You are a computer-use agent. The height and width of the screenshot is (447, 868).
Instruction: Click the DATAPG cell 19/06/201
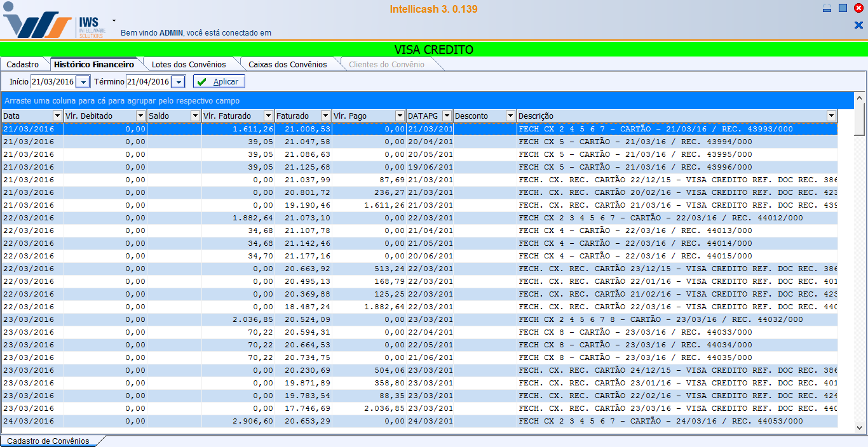pos(430,167)
